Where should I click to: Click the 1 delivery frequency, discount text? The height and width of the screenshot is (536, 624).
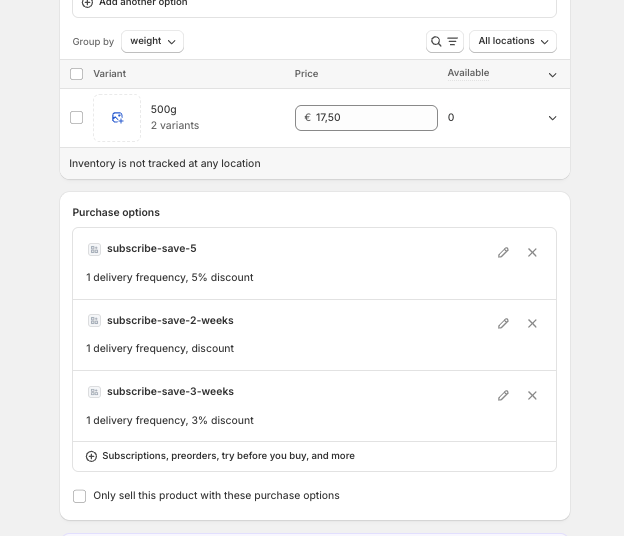pyautogui.click(x=160, y=349)
